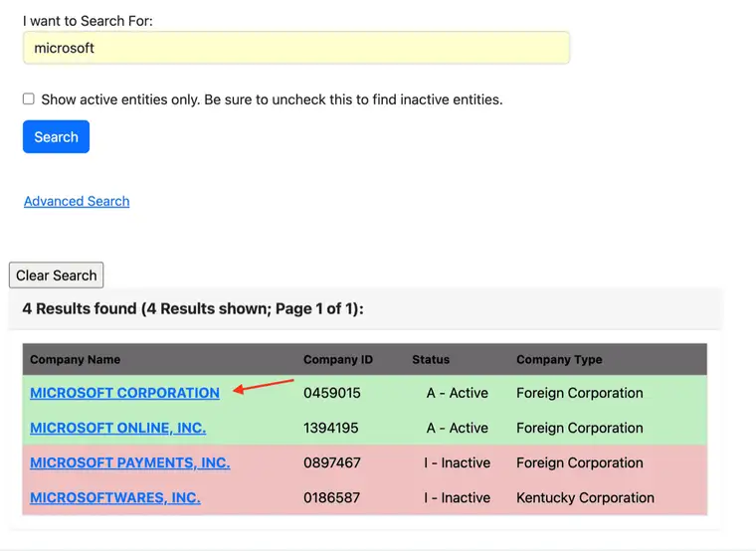Select company ID 0186587
Viewport: 756px width, 551px height.
tap(331, 497)
